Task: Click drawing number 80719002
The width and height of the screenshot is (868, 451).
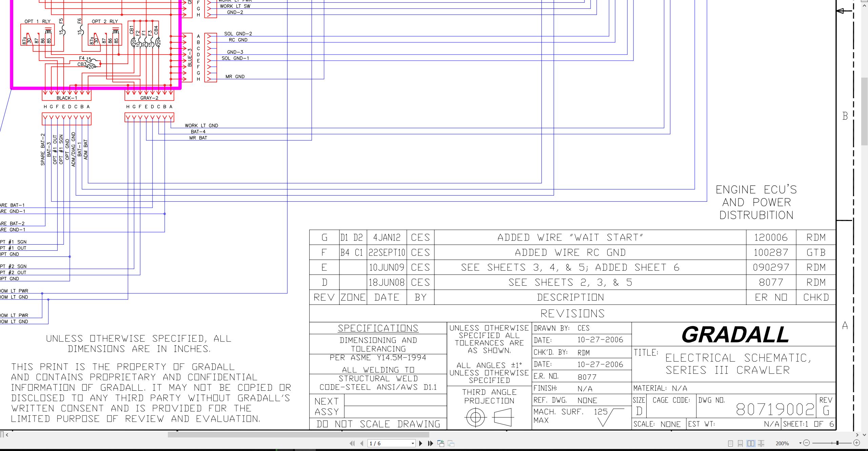Action: (775, 409)
